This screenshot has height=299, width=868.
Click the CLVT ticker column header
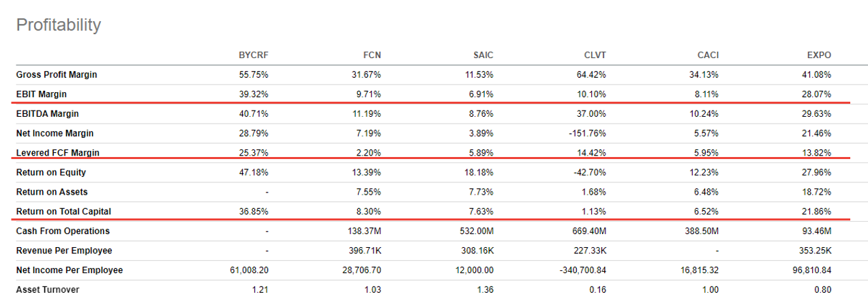tap(595, 55)
